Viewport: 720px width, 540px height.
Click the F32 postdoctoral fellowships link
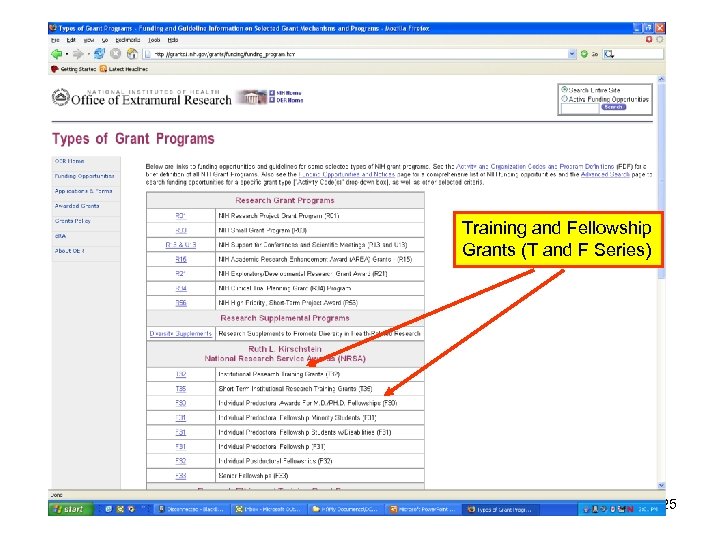[181, 461]
